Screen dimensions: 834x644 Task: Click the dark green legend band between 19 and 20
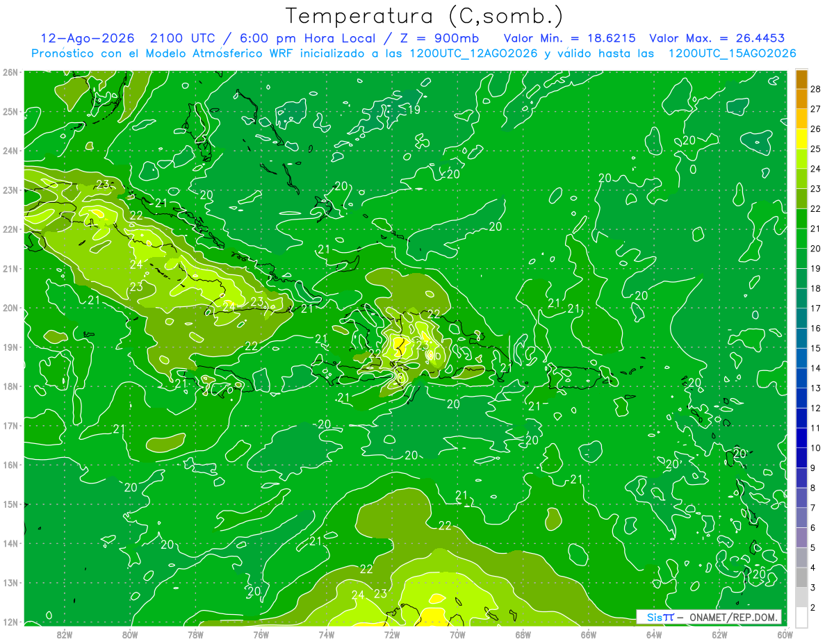pyautogui.click(x=801, y=258)
